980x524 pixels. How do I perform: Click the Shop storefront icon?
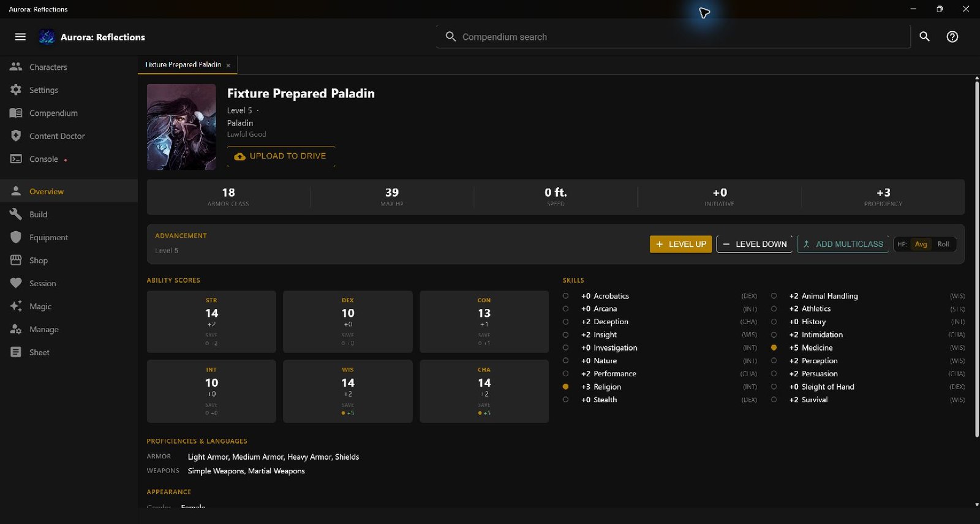[16, 260]
